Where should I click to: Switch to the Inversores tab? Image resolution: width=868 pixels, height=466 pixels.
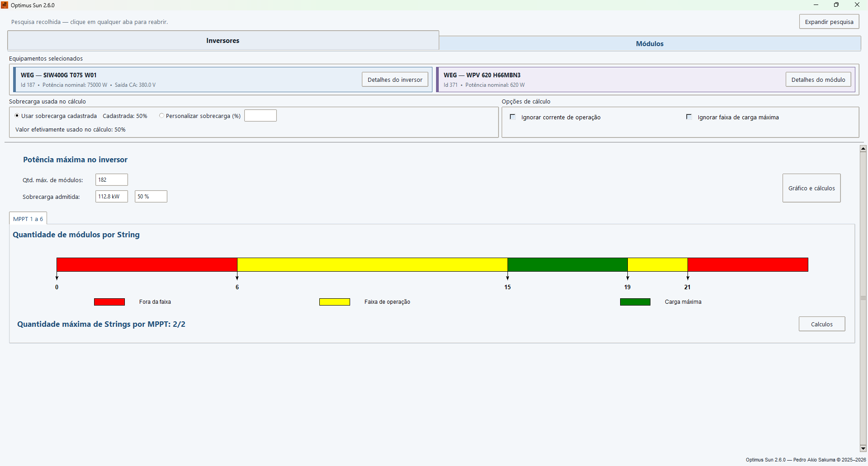223,41
